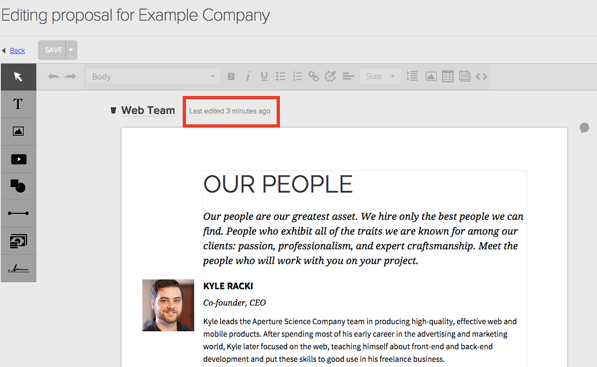
Task: Go Back via the Back link
Action: [17, 50]
